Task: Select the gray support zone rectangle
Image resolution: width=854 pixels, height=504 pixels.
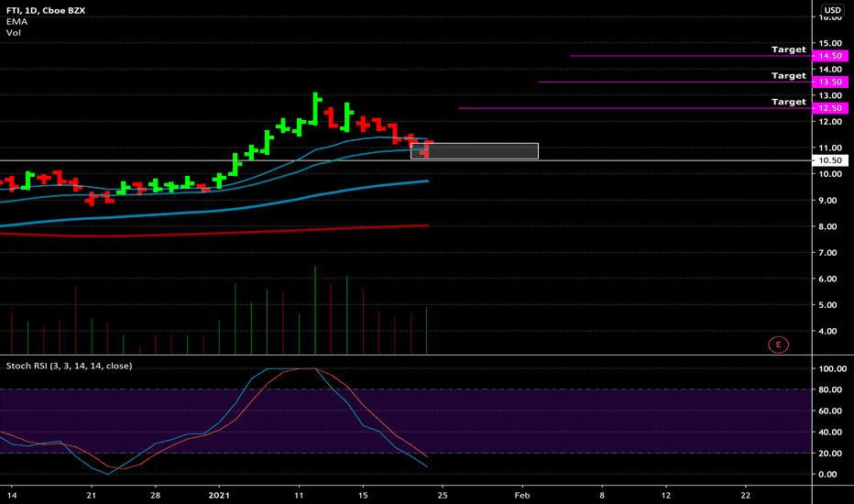Action: [475, 151]
